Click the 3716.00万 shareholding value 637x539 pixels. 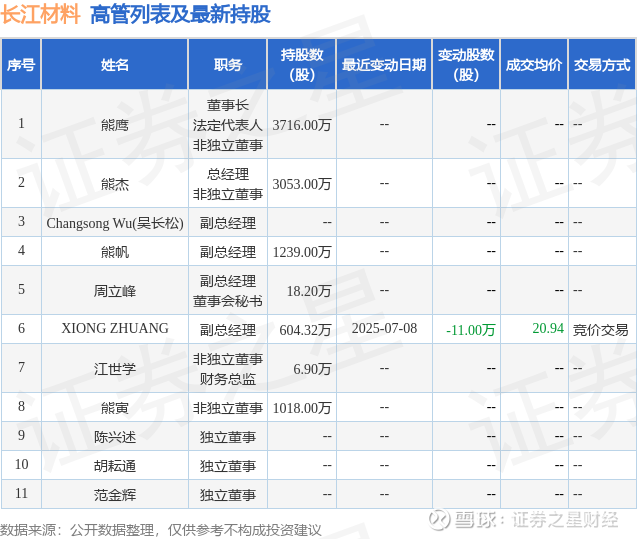302,125
